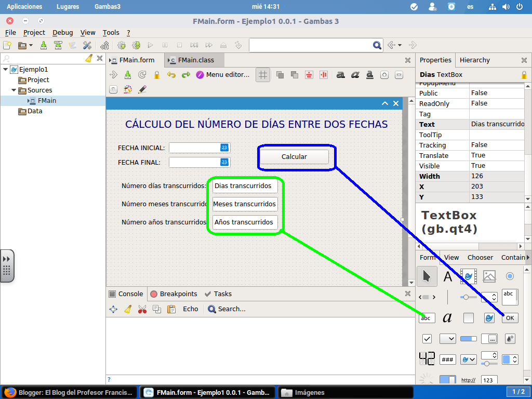Image resolution: width=532 pixels, height=399 pixels.
Task: Open the Debug menu
Action: point(62,32)
